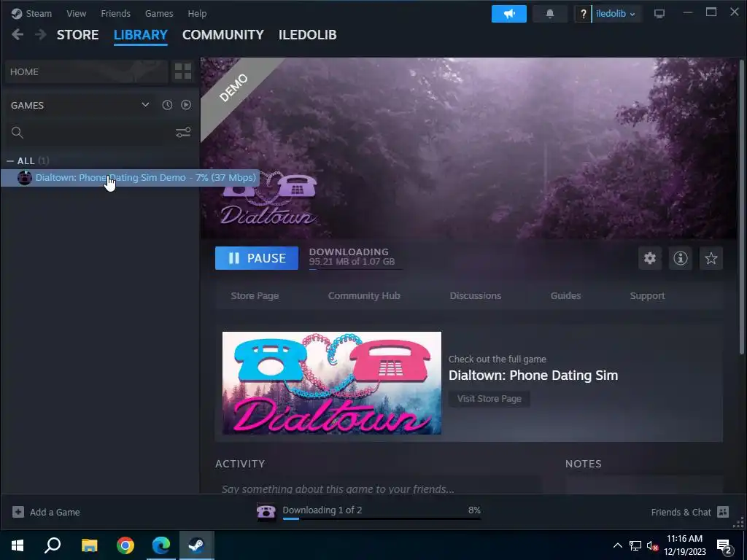Open Windows taskbar search
Screen dimensions: 747x560
click(x=53, y=545)
